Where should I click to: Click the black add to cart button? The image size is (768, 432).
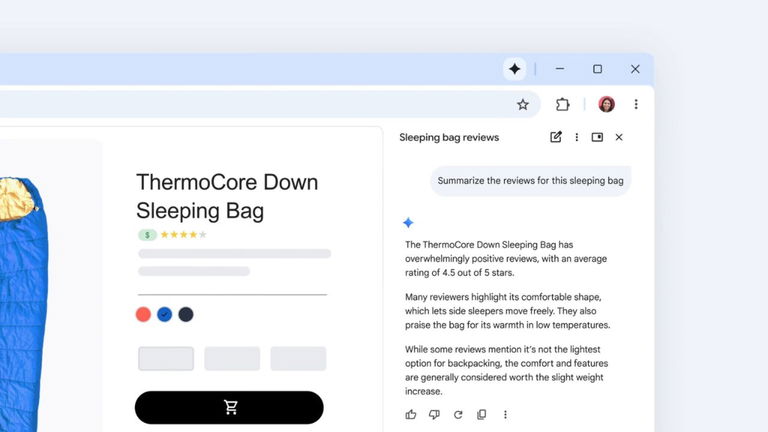[229, 407]
